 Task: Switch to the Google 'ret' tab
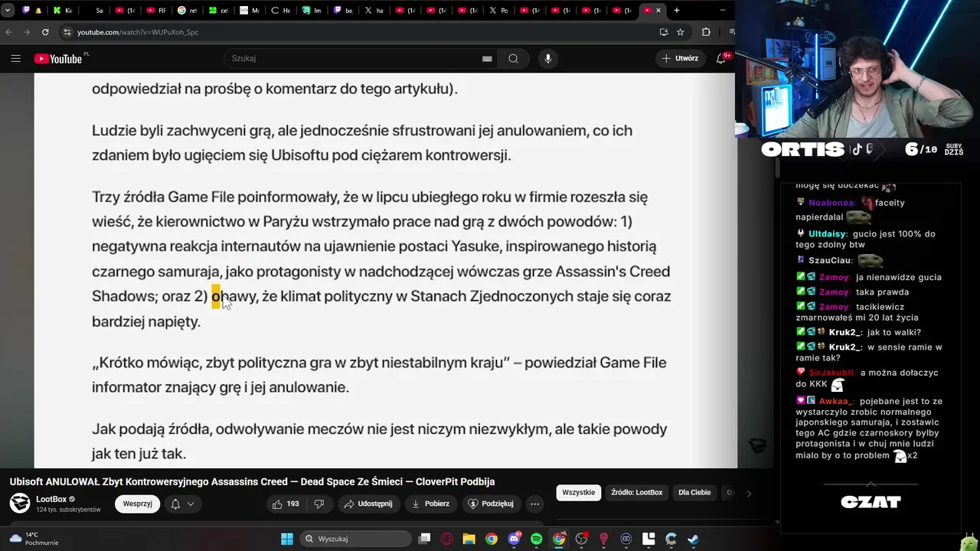pos(187,11)
